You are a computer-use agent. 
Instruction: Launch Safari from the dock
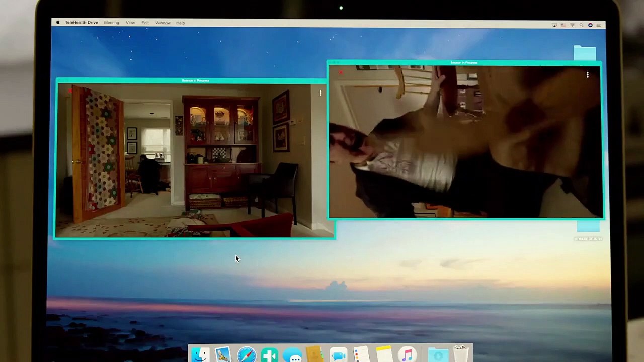tap(247, 354)
